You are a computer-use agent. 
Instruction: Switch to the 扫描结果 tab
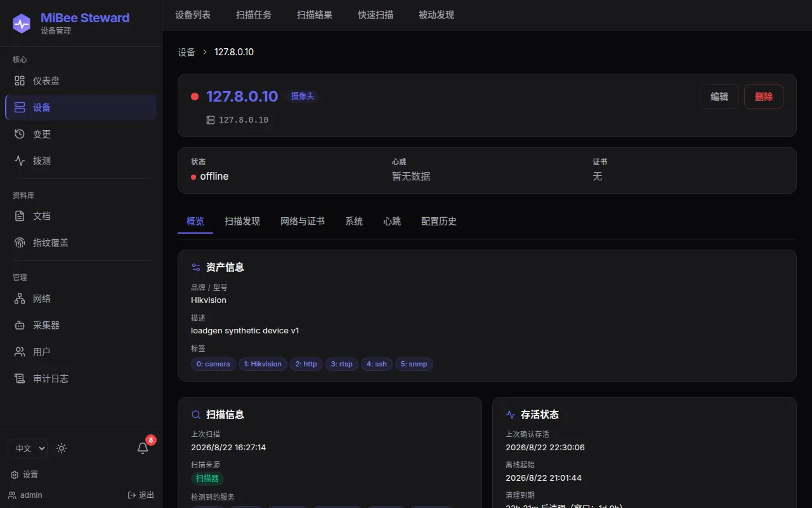point(315,15)
